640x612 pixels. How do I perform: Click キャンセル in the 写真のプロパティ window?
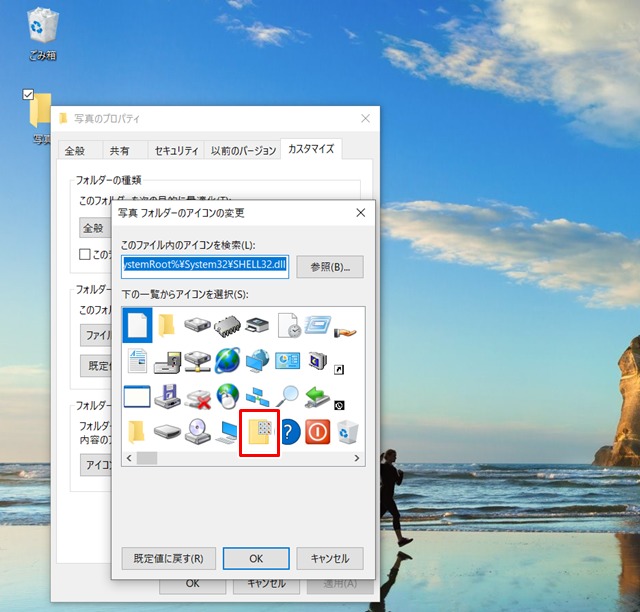coord(266,585)
